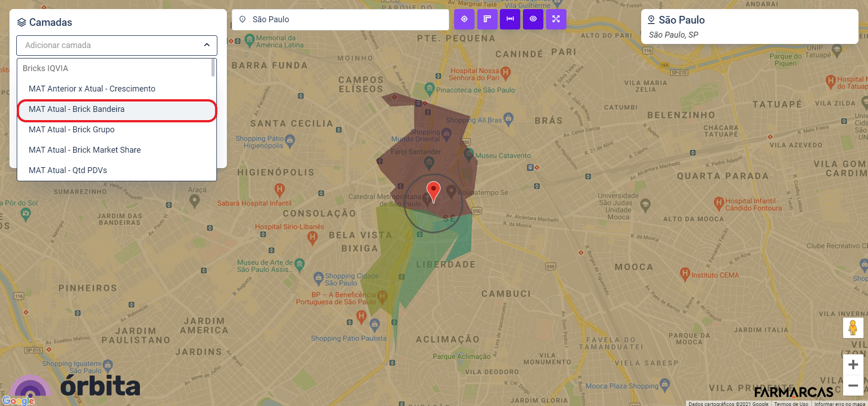Open Termos de Uso link
Screen dimensions: 868x406
pos(791,403)
